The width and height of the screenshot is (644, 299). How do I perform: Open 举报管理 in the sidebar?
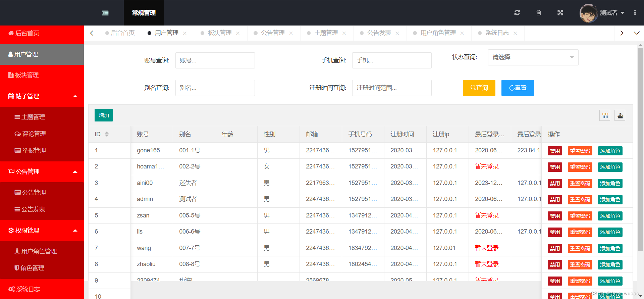(x=42, y=151)
